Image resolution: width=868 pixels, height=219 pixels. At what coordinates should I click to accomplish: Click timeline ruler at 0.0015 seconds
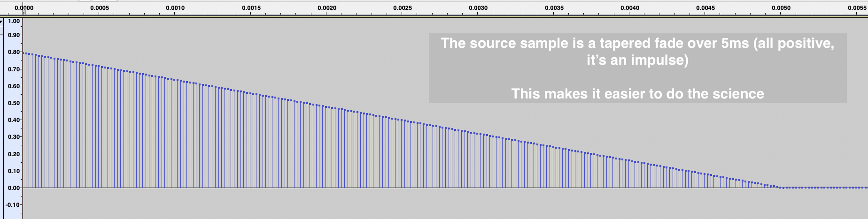pos(251,8)
